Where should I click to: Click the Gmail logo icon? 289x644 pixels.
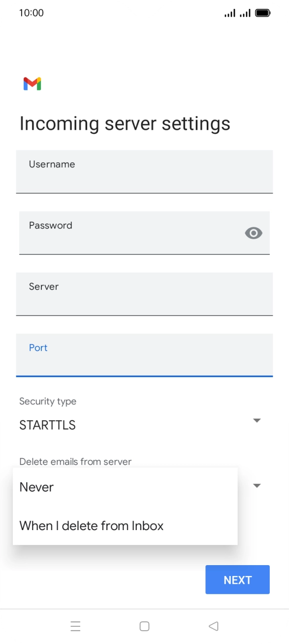tap(32, 84)
